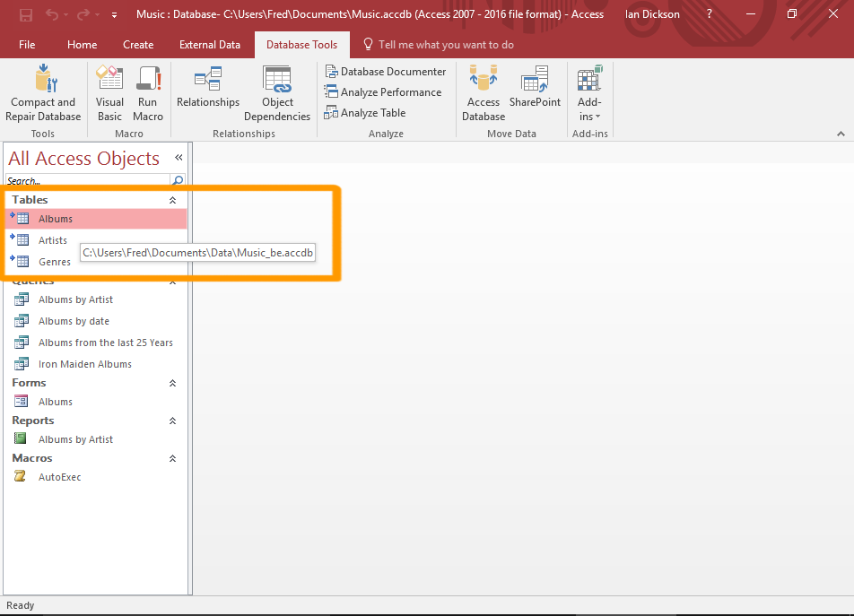Collapse the Reports group

[172, 421]
